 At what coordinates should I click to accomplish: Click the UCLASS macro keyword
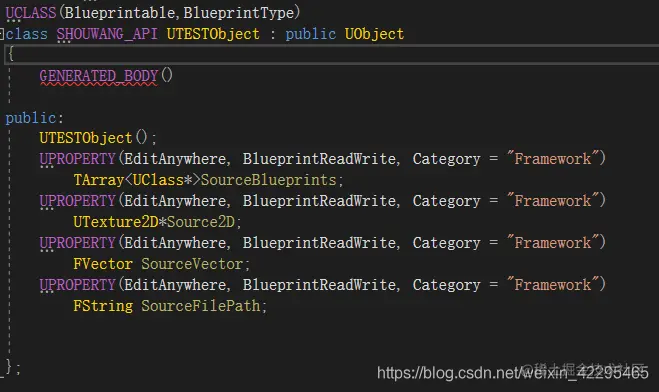[31, 13]
